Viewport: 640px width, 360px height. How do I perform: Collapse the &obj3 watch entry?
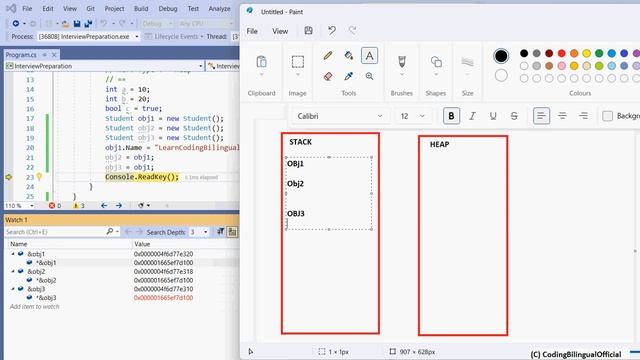coord(13,289)
